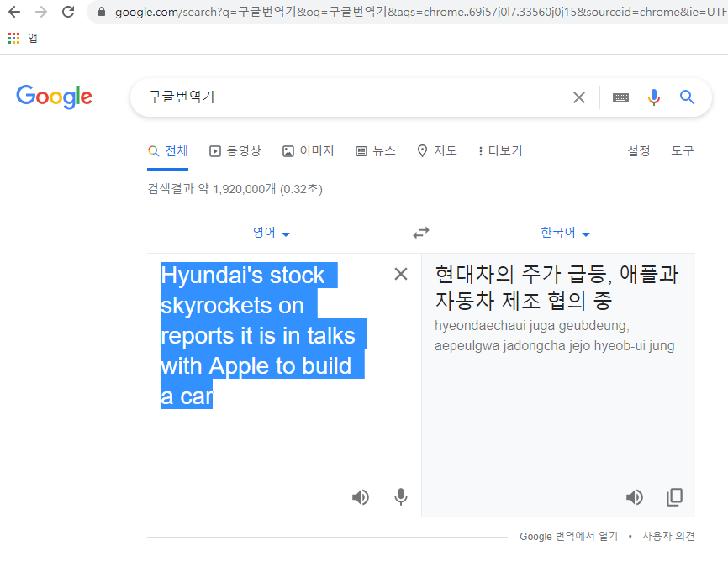The height and width of the screenshot is (567, 728).
Task: Open the 영어 source language dropdown
Action: point(272,233)
